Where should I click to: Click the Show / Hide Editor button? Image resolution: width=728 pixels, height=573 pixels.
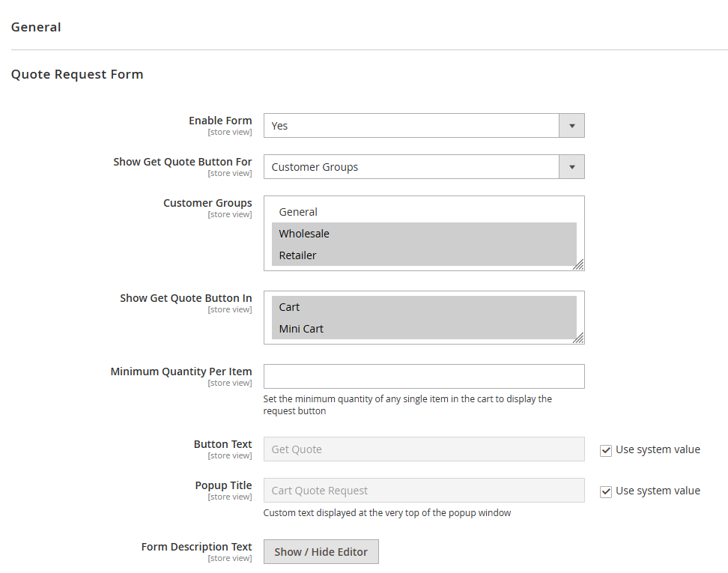pyautogui.click(x=321, y=551)
